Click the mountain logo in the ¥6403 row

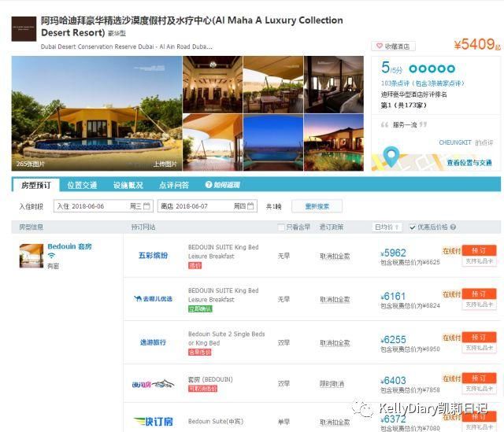[153, 383]
